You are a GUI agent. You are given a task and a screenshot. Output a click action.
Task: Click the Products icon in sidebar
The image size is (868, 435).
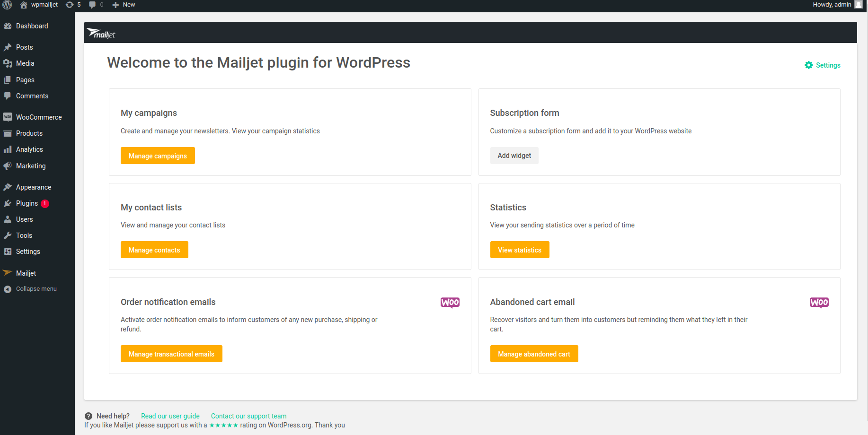pyautogui.click(x=8, y=133)
